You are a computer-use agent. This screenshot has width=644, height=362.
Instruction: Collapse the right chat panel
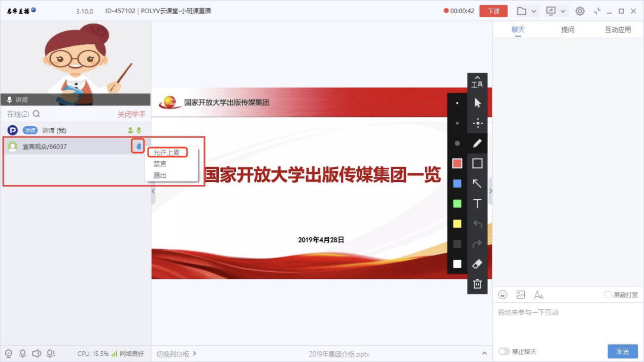pos(490,191)
